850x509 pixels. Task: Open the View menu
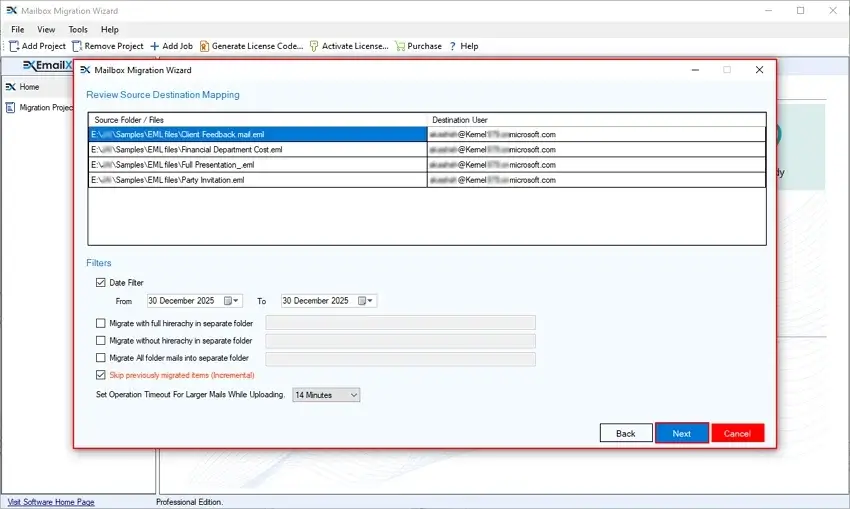tap(46, 30)
